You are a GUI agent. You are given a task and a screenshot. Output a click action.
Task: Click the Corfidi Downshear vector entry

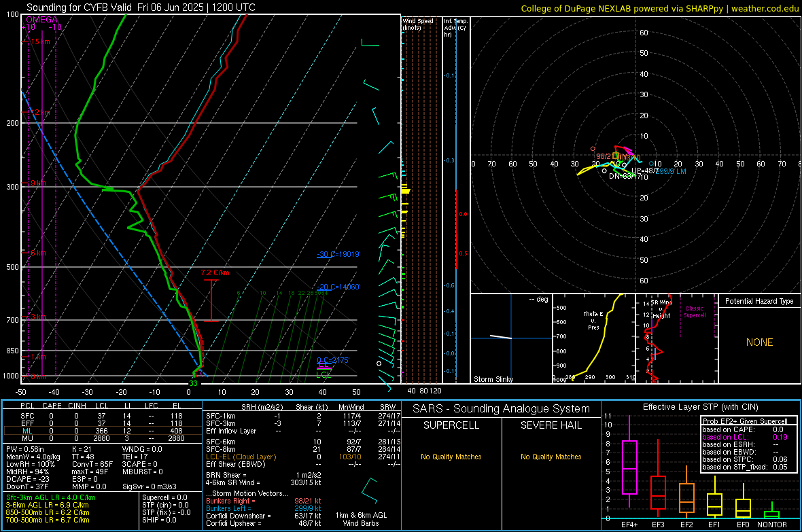click(264, 516)
